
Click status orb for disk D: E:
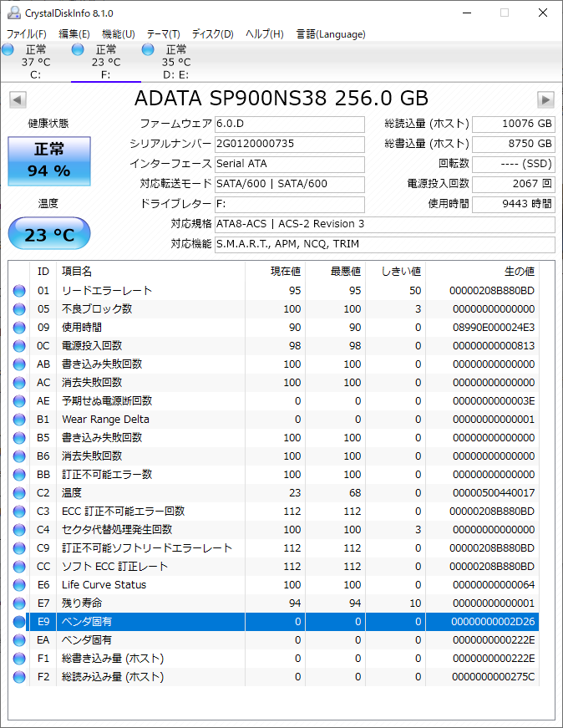pos(148,49)
